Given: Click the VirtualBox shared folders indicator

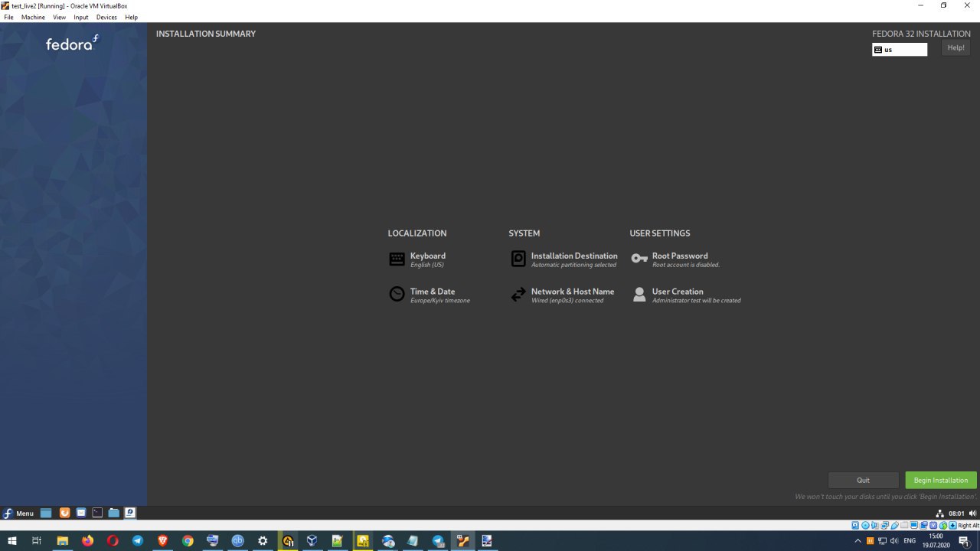Looking at the screenshot, I should tap(904, 526).
